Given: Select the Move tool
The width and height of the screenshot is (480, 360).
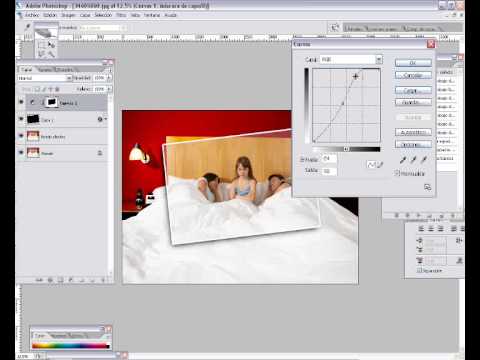Looking at the screenshot, I should 51,45.
